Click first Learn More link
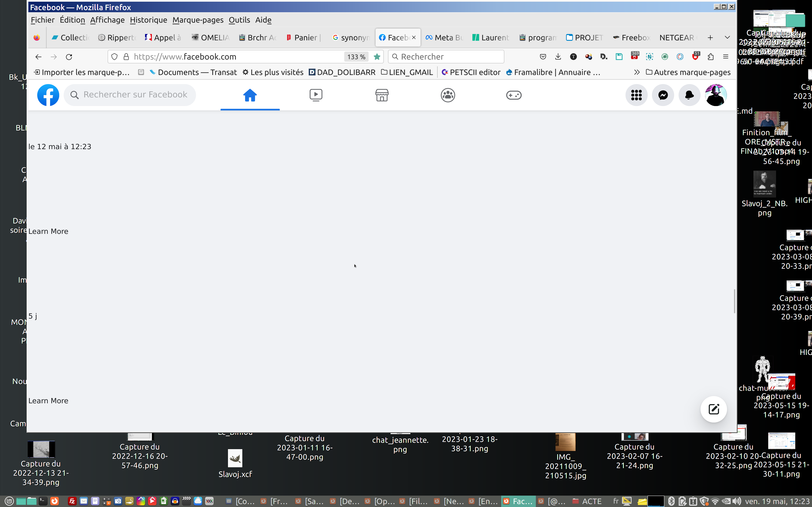Screen dimensions: 812x507 tap(48, 231)
